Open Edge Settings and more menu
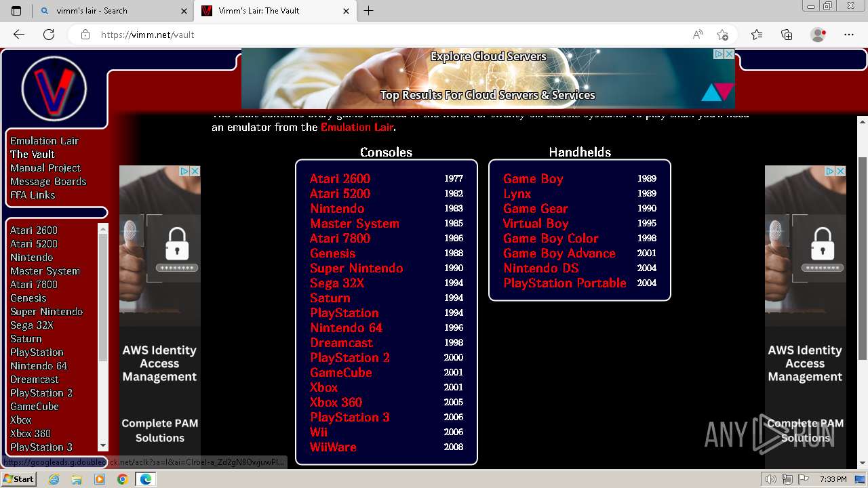Viewport: 868px width, 488px height. pyautogui.click(x=849, y=35)
